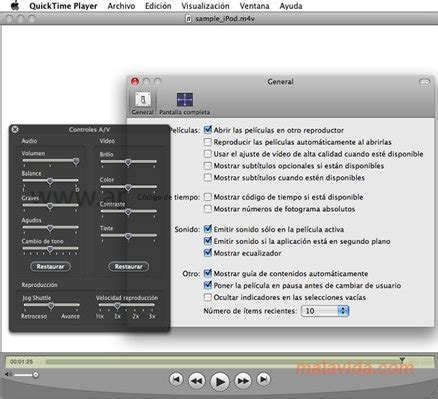Viewport: 438px width, 399px height.
Task: Click Restaurar under Video controls
Action: click(x=129, y=267)
